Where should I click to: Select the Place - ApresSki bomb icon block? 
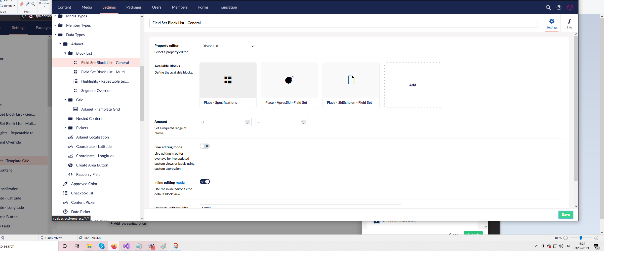(289, 80)
